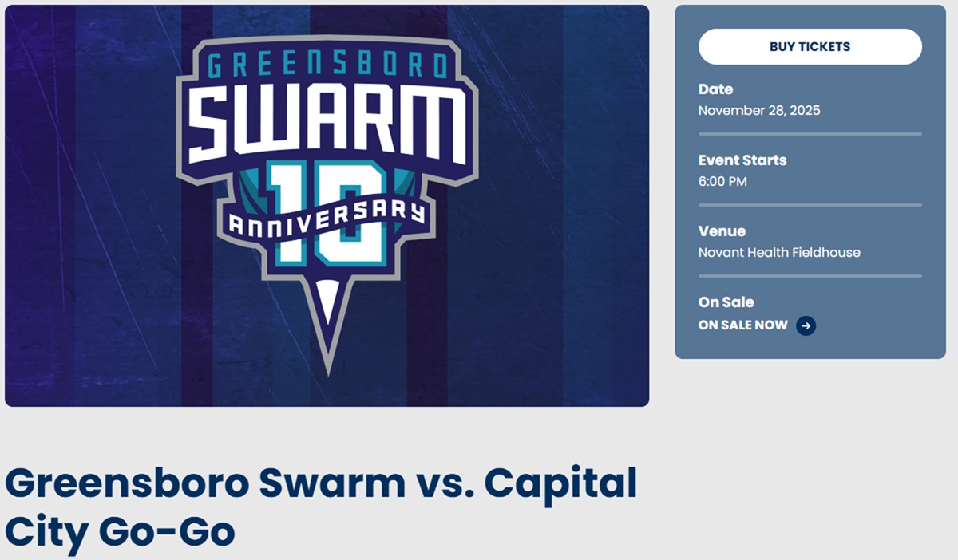This screenshot has width=958, height=560.
Task: Click the City Go-Go heading line
Action: [120, 531]
